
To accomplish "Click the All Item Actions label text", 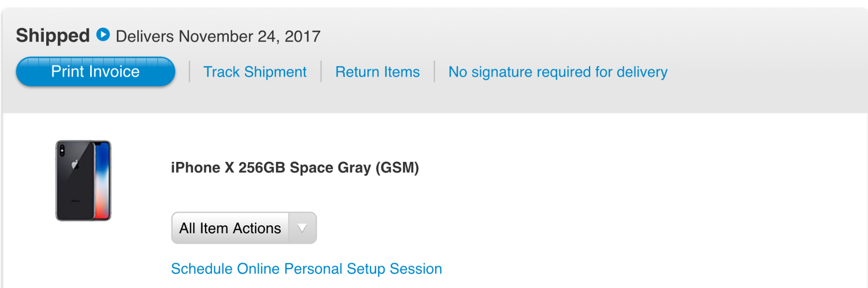I will [x=230, y=228].
